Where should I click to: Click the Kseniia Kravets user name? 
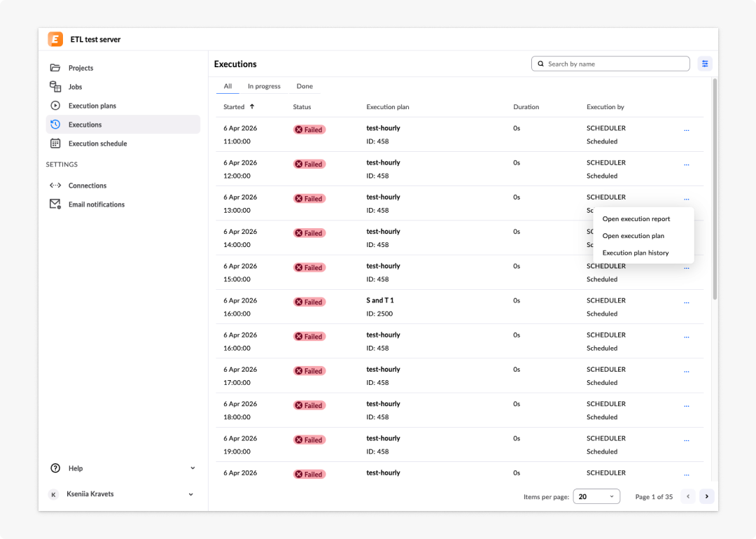coord(90,494)
